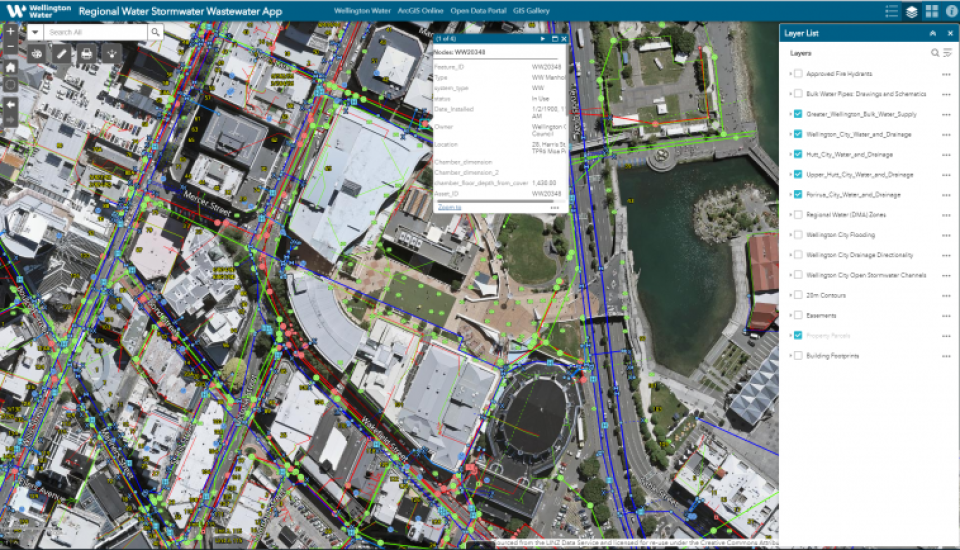Image resolution: width=960 pixels, height=550 pixels.
Task: Open the grid gallery widget in header
Action: [x=932, y=11]
